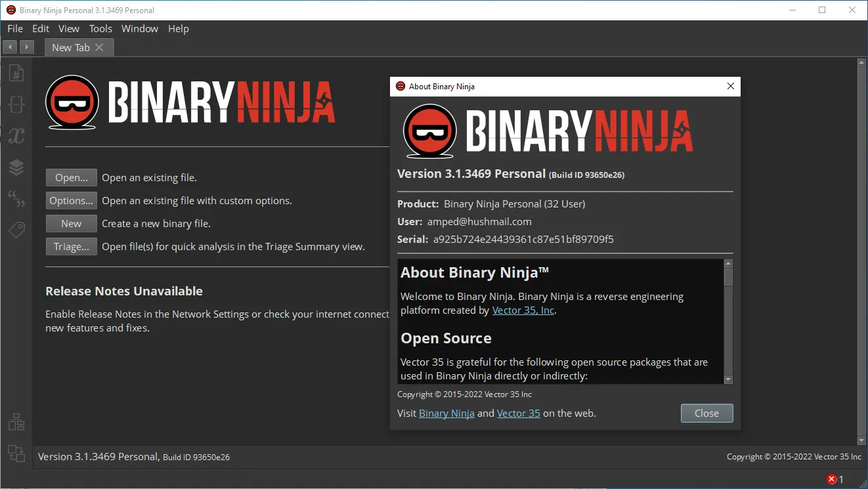
Task: Click the main window scrollbar up arrow
Action: pyautogui.click(x=862, y=63)
